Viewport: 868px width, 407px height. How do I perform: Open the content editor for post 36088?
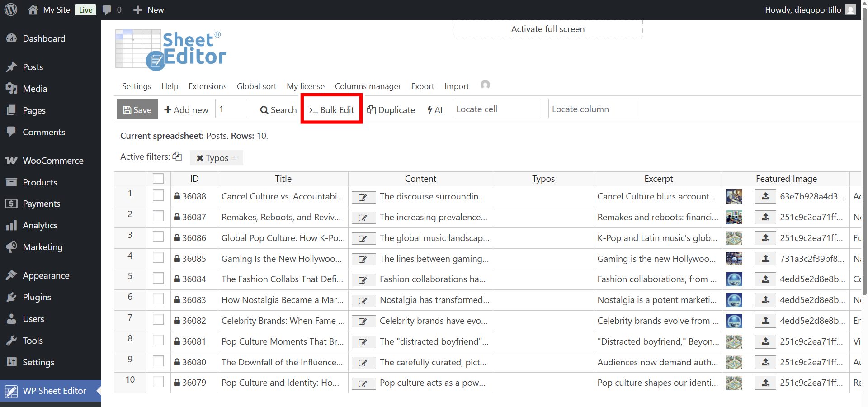(363, 197)
